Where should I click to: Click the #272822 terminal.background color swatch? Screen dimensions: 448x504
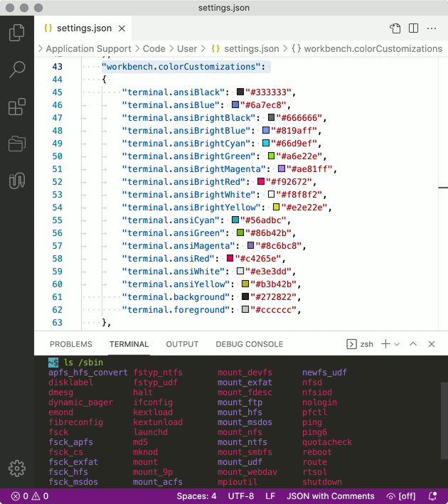(x=245, y=296)
